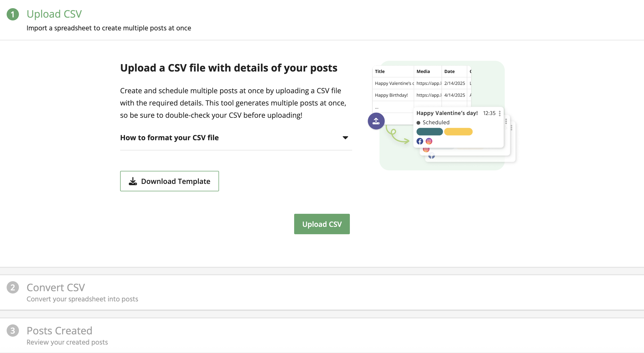Click the download icon inside Download Template
644x353 pixels.
tap(133, 181)
